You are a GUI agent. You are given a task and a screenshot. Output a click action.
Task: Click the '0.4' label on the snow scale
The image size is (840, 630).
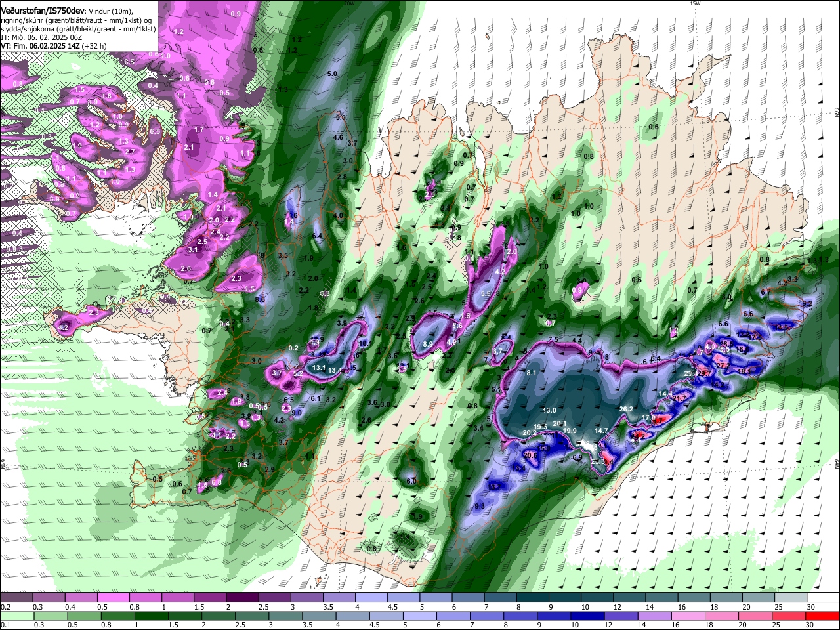tap(70, 606)
